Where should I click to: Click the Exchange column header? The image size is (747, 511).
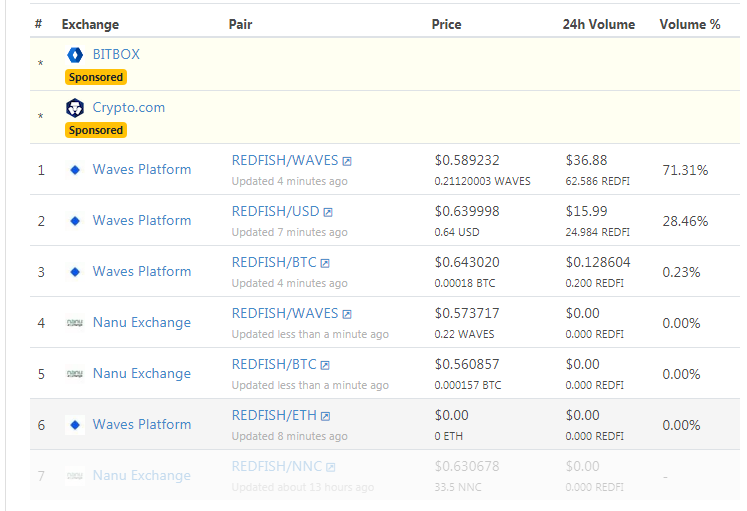[90, 24]
